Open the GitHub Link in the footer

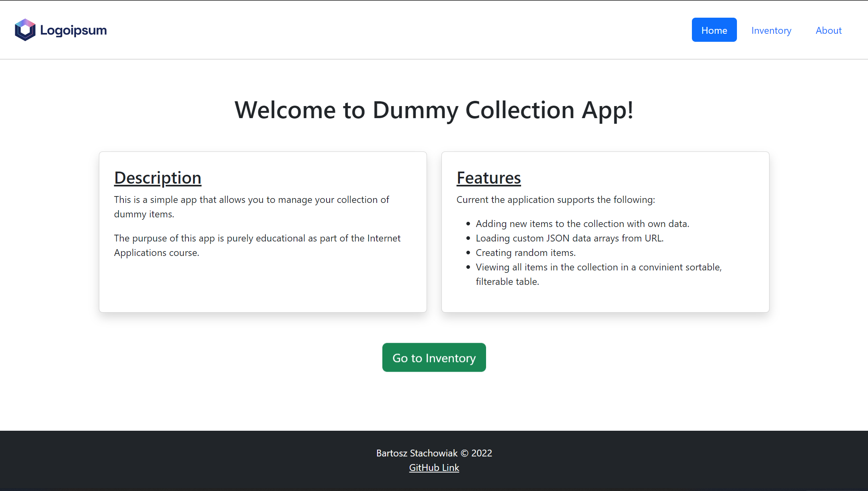(434, 467)
